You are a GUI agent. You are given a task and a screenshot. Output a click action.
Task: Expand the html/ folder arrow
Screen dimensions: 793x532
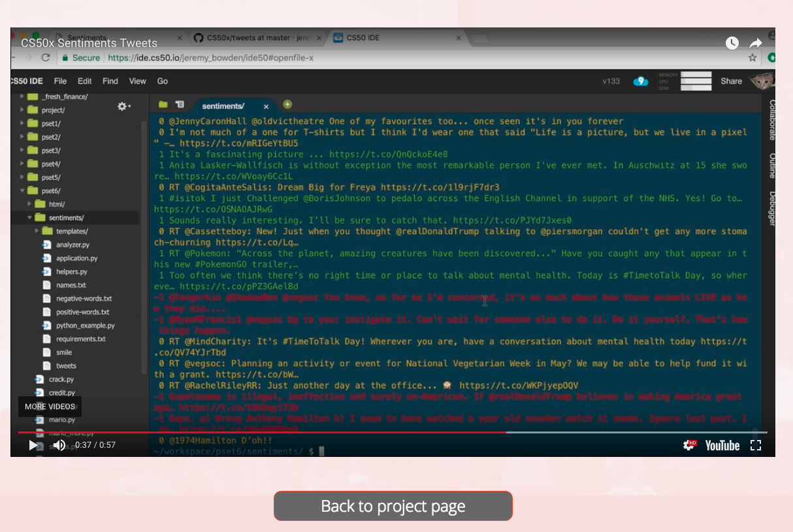29,204
